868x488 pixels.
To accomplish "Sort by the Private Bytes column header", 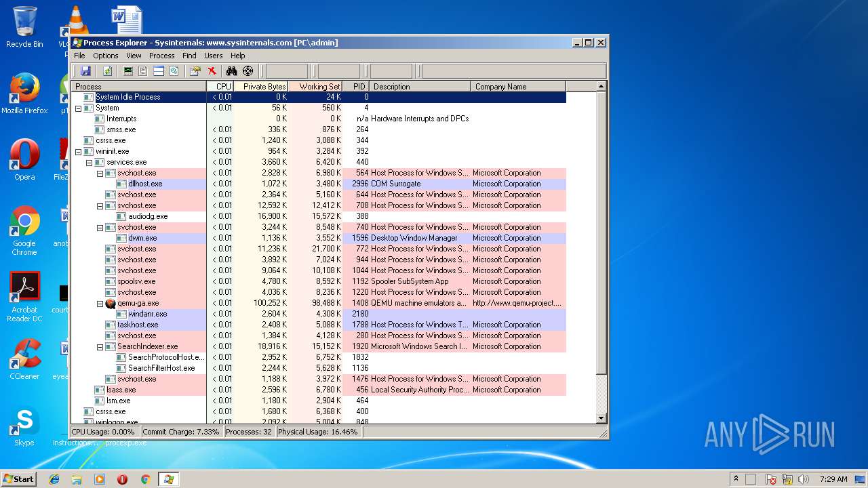I will (x=261, y=87).
